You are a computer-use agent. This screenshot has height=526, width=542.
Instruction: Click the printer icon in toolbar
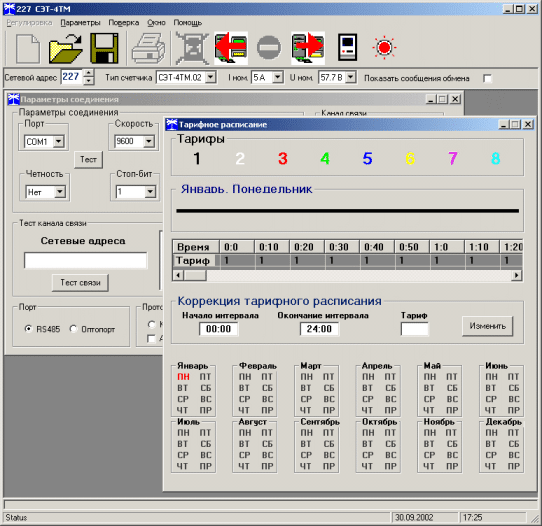(148, 48)
